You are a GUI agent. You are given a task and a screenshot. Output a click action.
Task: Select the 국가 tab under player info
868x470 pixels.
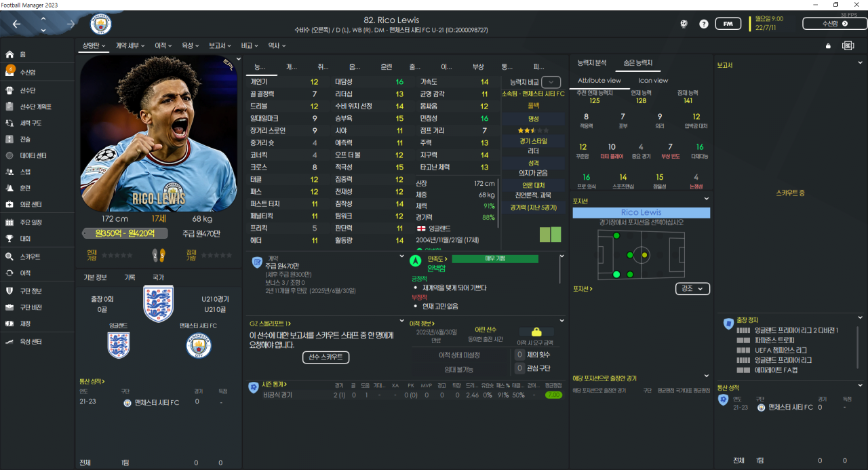[157, 277]
